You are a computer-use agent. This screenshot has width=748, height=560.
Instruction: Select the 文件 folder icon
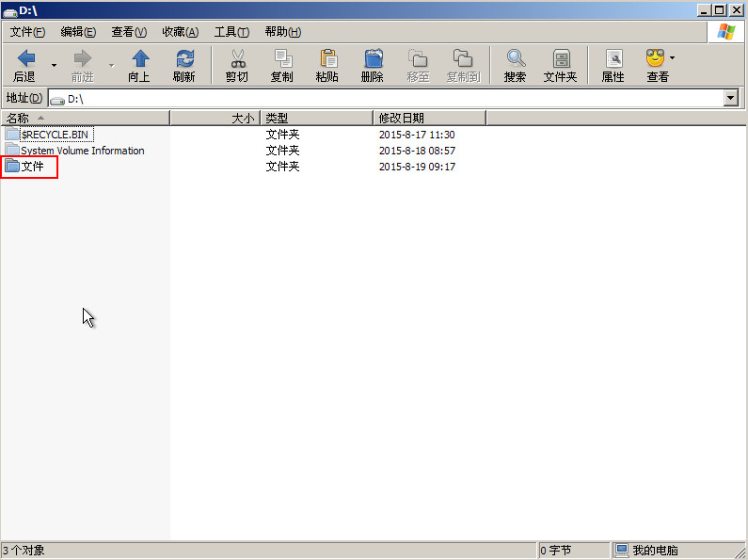12,166
